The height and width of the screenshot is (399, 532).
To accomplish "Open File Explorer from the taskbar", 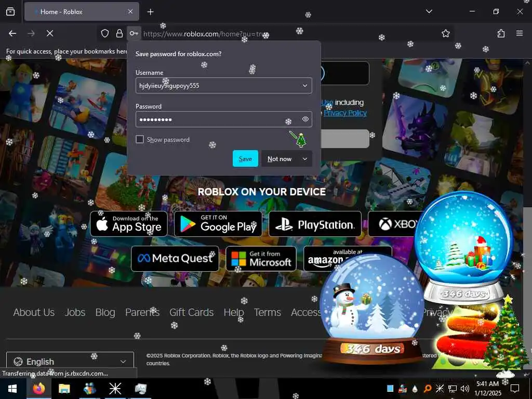I will click(64, 389).
